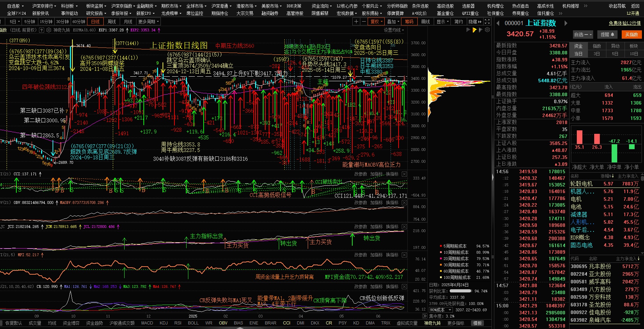Click the splitter arrow beside the quote panel
Screen dimensions: 644x329
click(493, 177)
